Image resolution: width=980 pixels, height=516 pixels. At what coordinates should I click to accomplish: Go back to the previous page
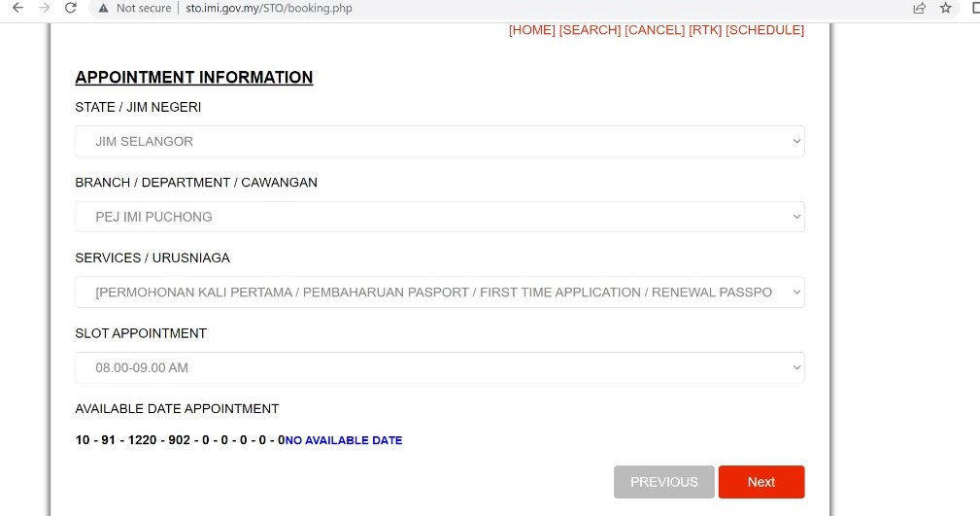click(17, 8)
